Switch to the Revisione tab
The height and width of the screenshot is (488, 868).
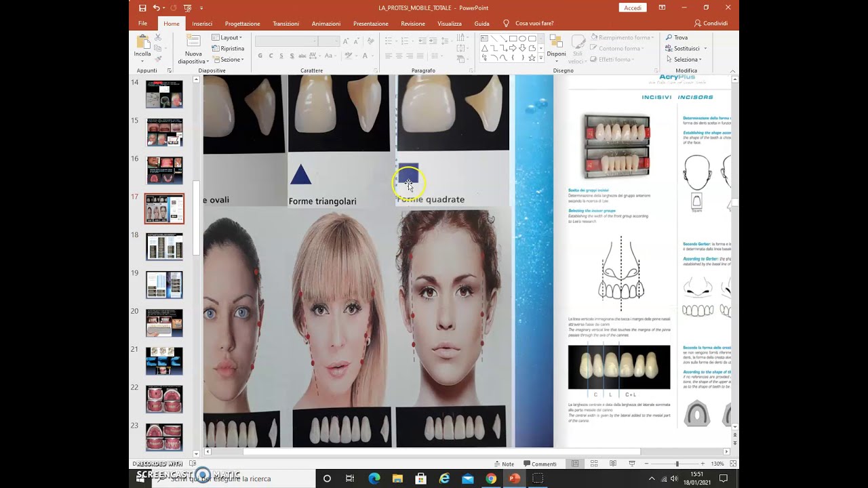(413, 23)
